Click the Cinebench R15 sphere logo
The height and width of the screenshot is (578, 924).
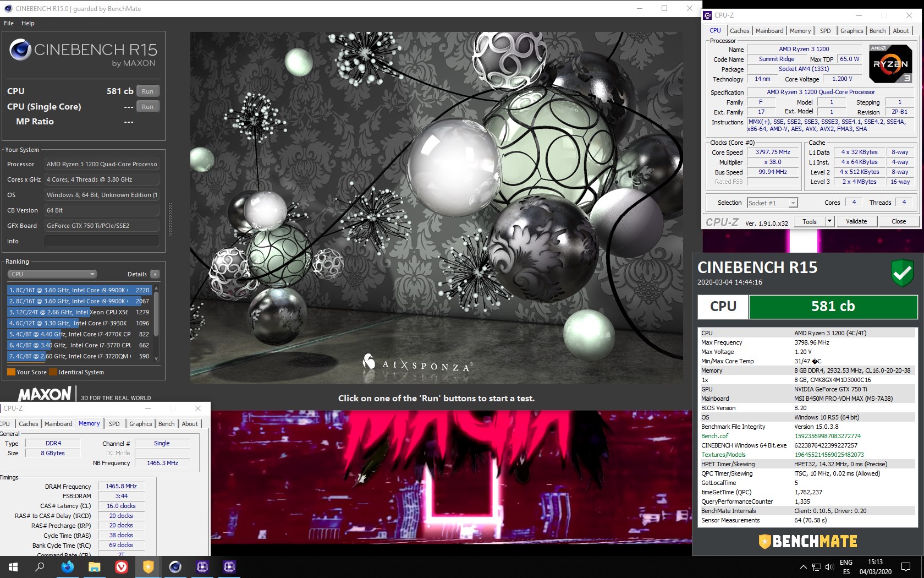[x=20, y=50]
